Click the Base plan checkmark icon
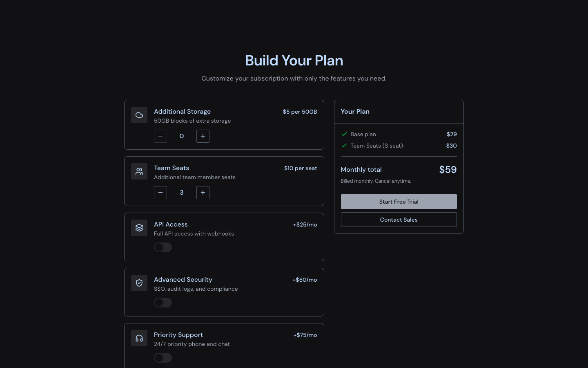This screenshot has height=368, width=588. pos(344,134)
